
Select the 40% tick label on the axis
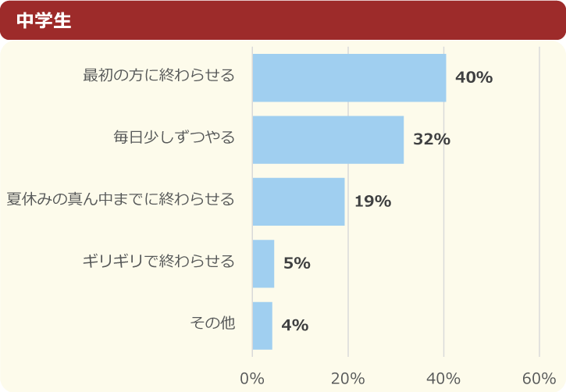click(x=443, y=378)
